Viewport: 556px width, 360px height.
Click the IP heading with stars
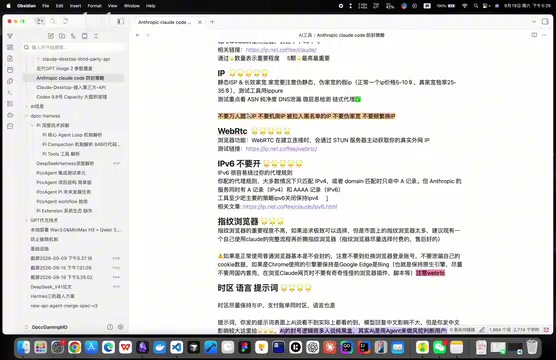(x=243, y=73)
